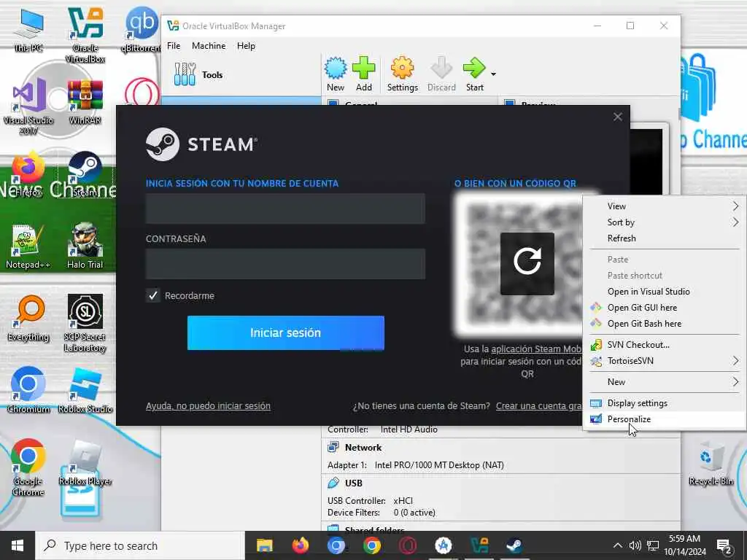This screenshot has height=560, width=747.
Task: Select the Everything search desktop icon
Action: 28,318
